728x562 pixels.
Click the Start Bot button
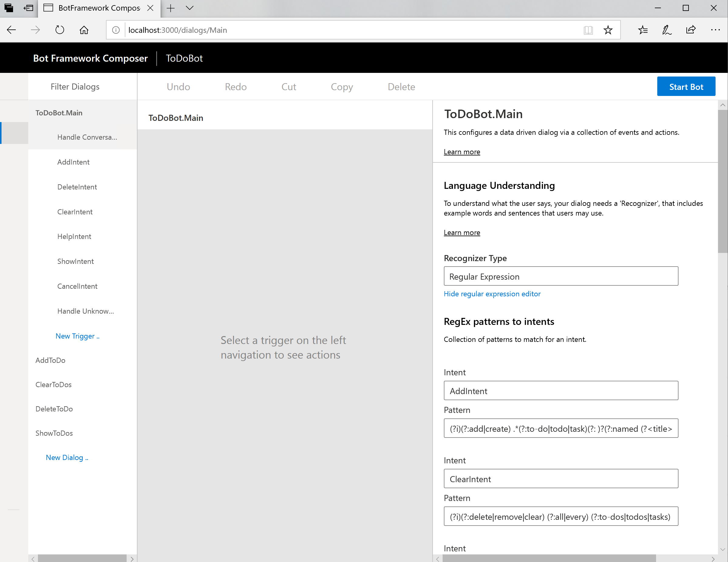tap(686, 87)
